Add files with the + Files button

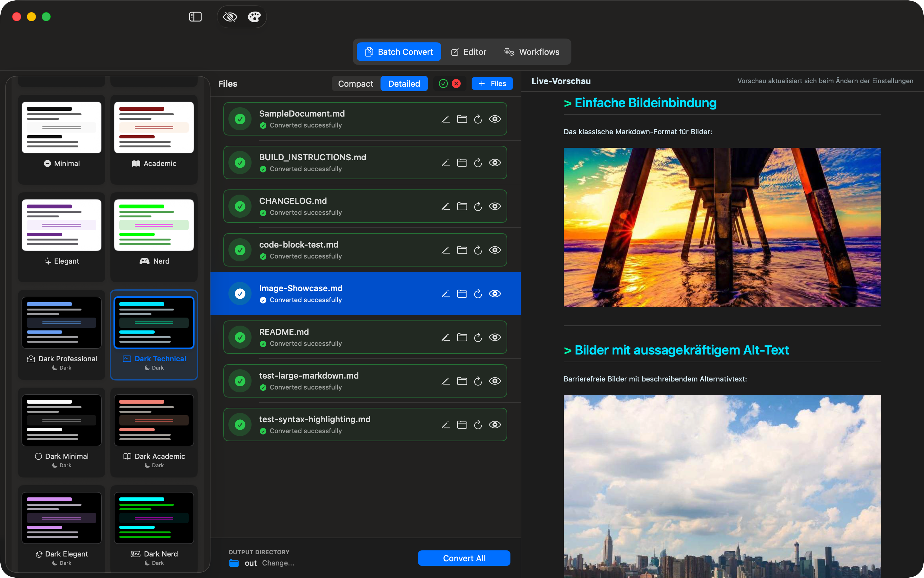click(x=492, y=84)
